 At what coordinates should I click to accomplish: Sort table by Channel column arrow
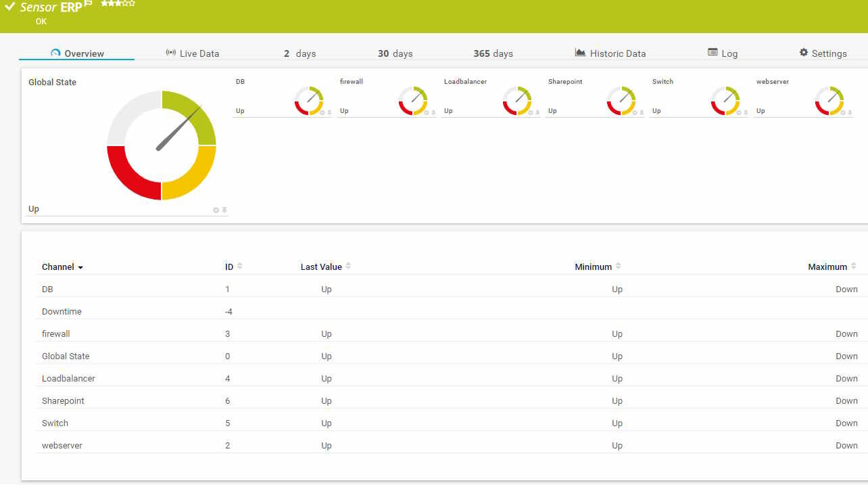tap(80, 268)
